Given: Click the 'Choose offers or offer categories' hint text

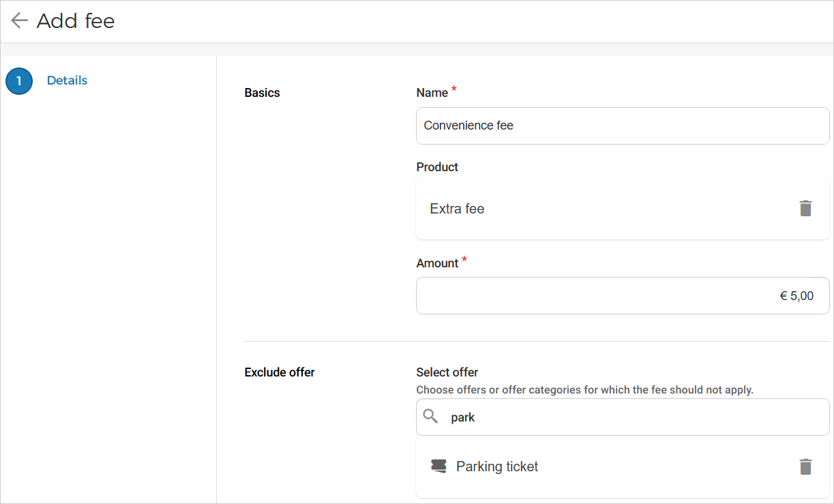Looking at the screenshot, I should click(x=584, y=390).
